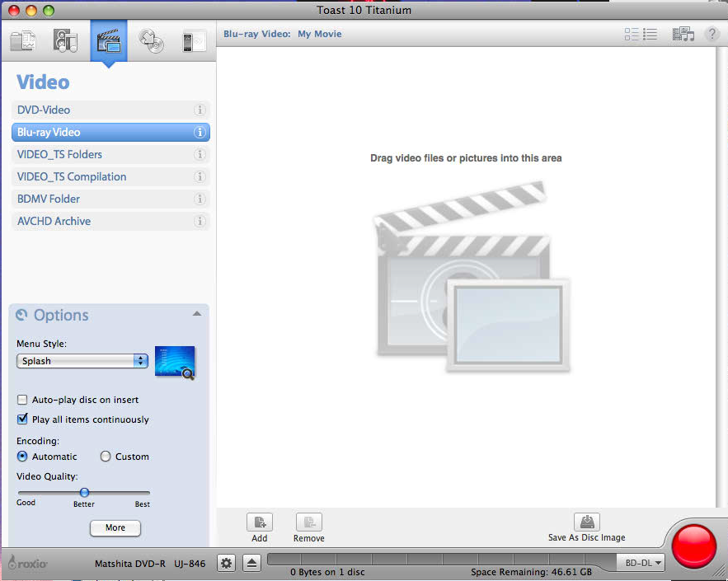Select BDMV Folder format

pos(110,199)
